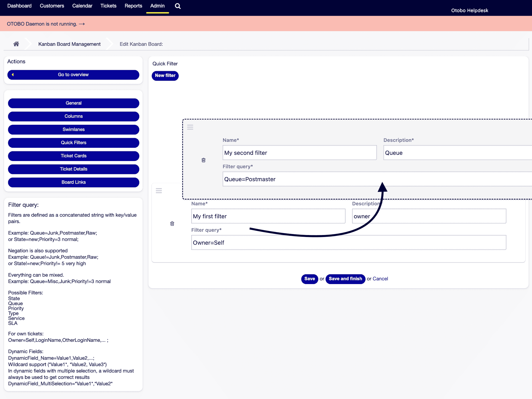Open the Columns section
532x399 pixels.
click(74, 116)
